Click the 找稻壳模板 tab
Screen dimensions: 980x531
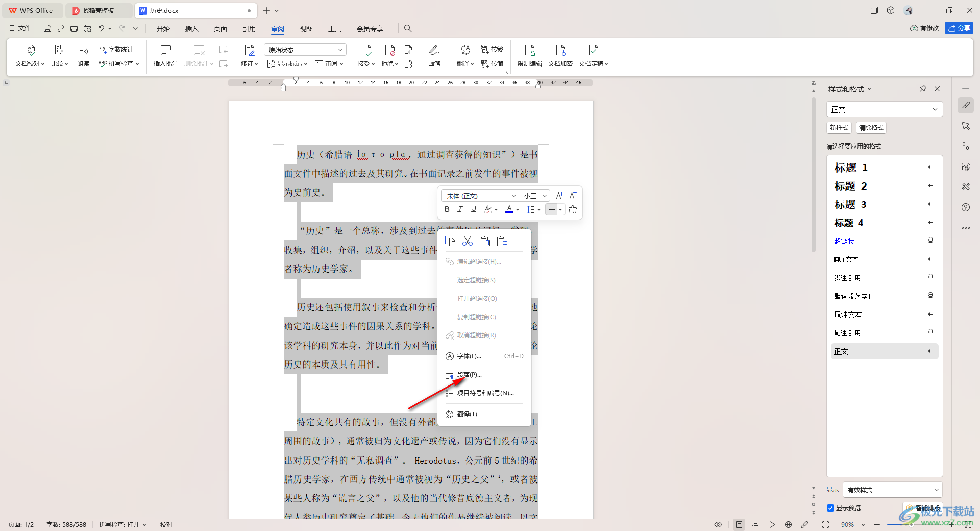click(97, 10)
